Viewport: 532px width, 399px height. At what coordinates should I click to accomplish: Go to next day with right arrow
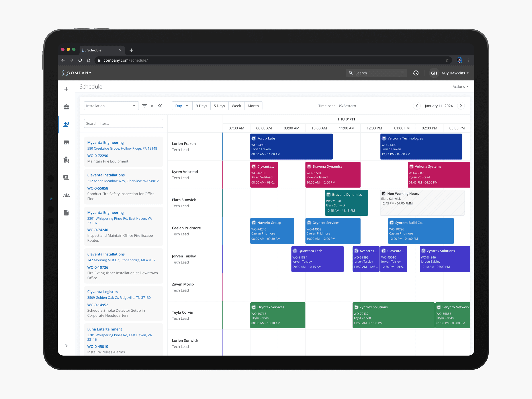click(461, 106)
